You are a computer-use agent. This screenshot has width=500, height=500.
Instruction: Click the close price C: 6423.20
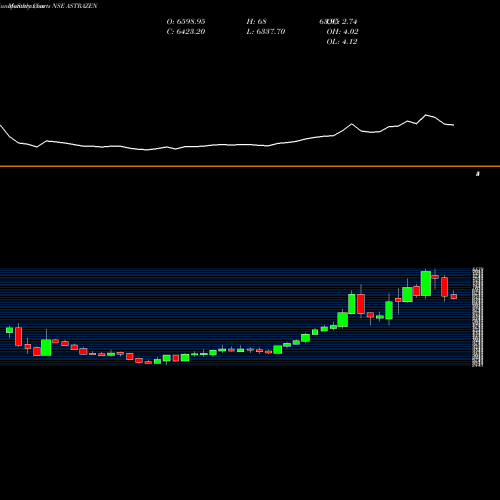(x=186, y=32)
